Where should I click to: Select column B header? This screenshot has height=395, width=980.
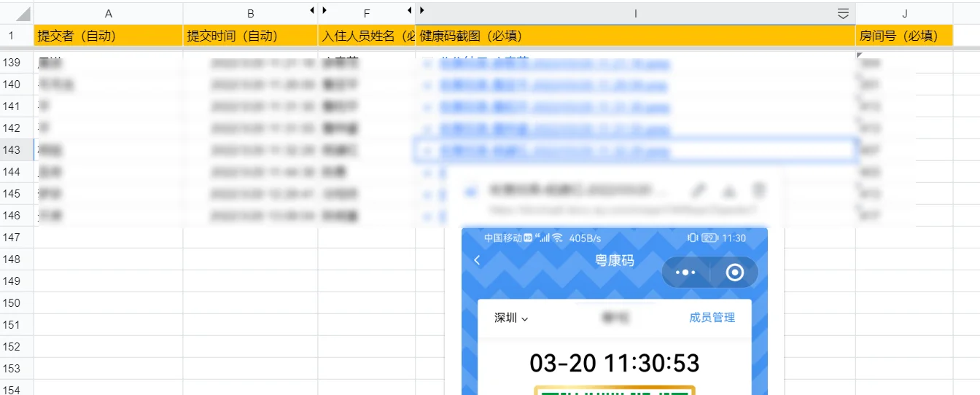(250, 13)
